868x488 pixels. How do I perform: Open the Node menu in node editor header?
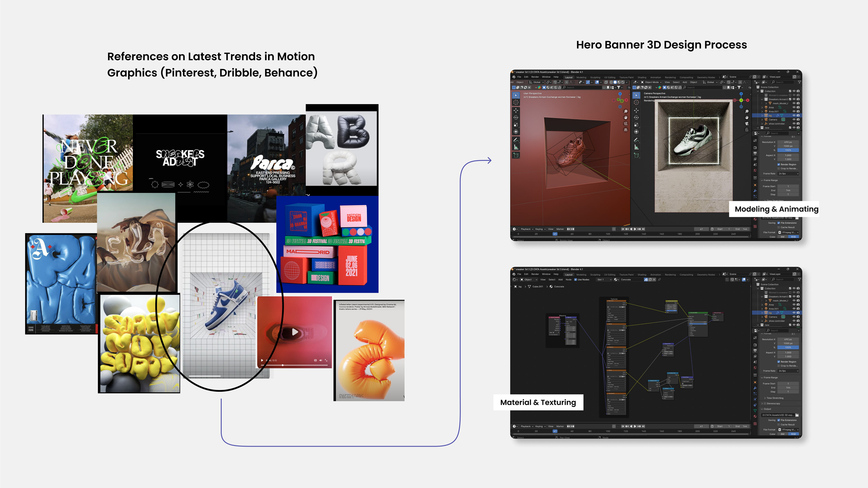click(568, 279)
